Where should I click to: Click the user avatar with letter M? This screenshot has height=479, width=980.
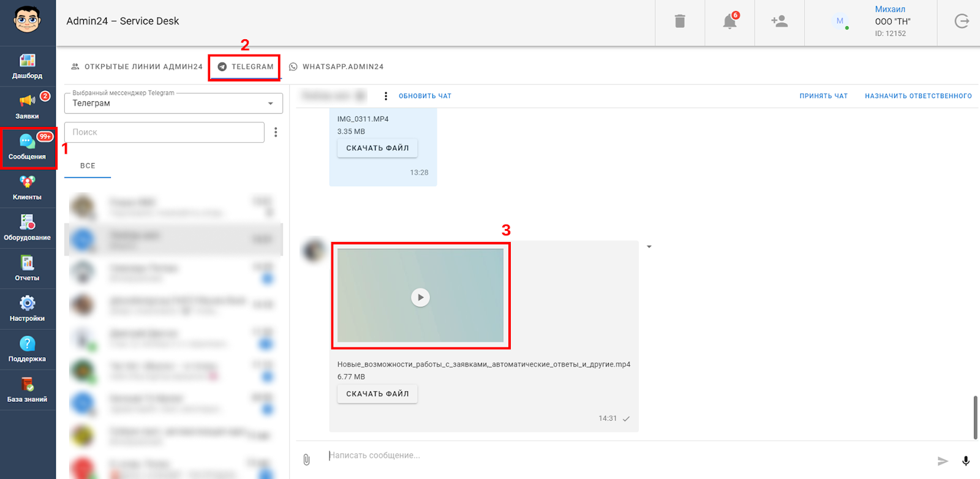pos(840,21)
